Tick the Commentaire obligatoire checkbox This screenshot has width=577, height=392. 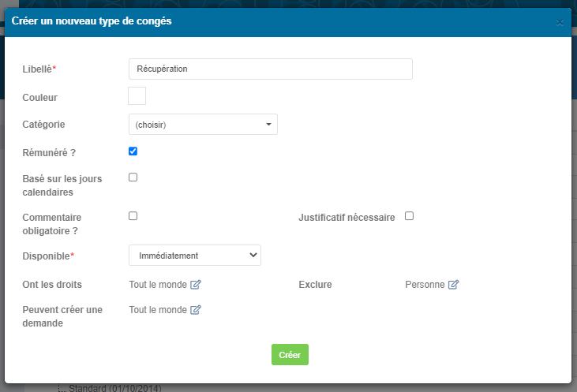coord(133,216)
